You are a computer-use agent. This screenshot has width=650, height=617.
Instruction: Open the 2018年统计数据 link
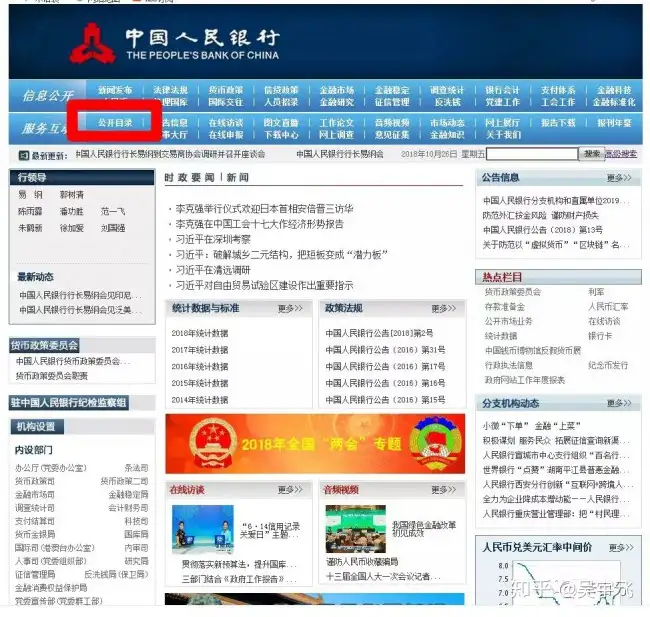[x=200, y=333]
